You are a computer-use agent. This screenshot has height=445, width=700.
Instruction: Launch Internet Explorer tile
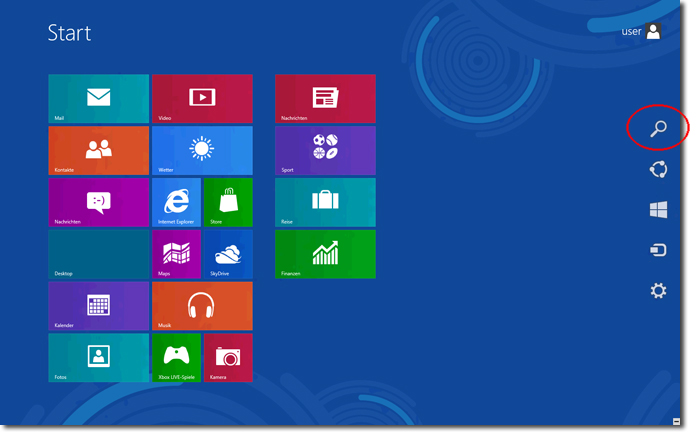tap(176, 202)
